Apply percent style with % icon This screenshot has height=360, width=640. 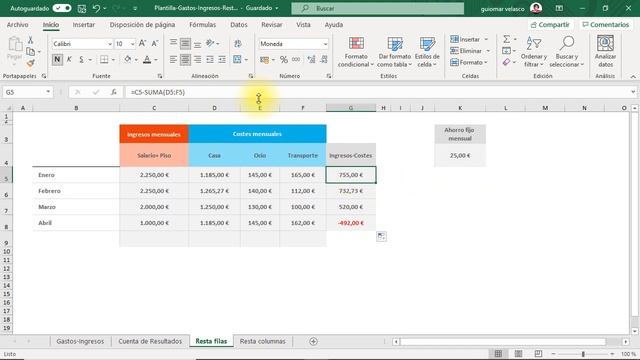284,60
